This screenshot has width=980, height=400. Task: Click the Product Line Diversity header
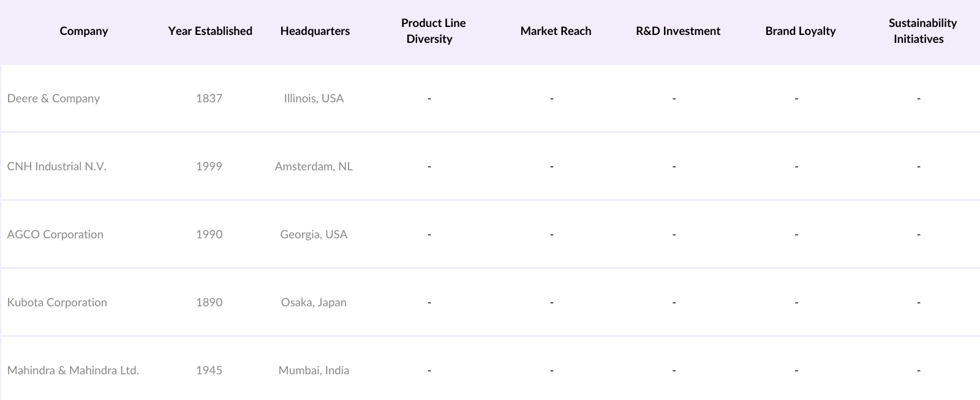[x=433, y=31]
